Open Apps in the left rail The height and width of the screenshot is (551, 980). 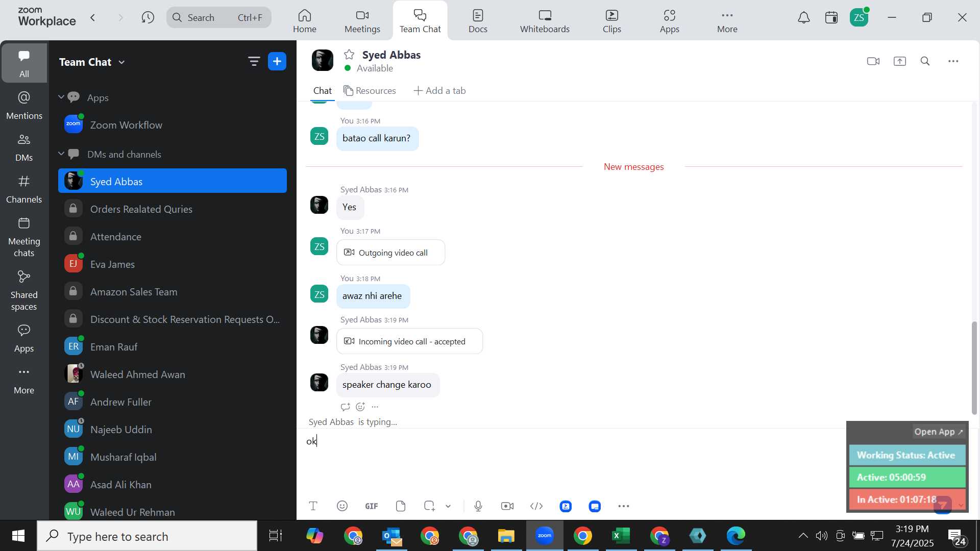(x=24, y=338)
